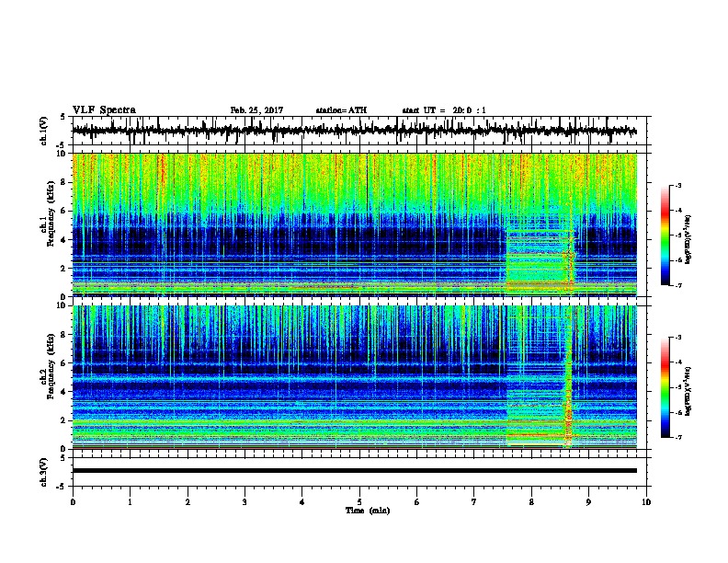
Task: Click the 'station= ATH' label
Action: [x=341, y=110]
